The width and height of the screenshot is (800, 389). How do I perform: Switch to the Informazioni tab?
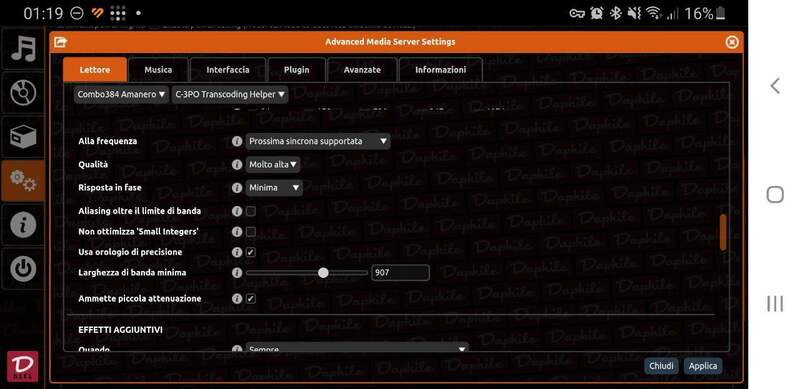(x=440, y=70)
